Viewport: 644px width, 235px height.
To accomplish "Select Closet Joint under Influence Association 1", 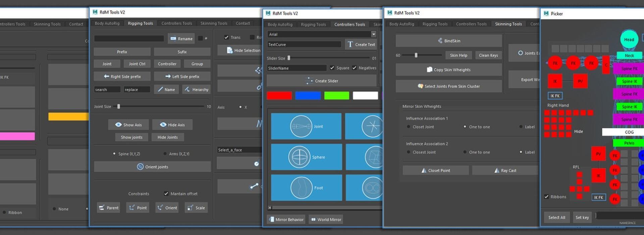I will tap(409, 127).
